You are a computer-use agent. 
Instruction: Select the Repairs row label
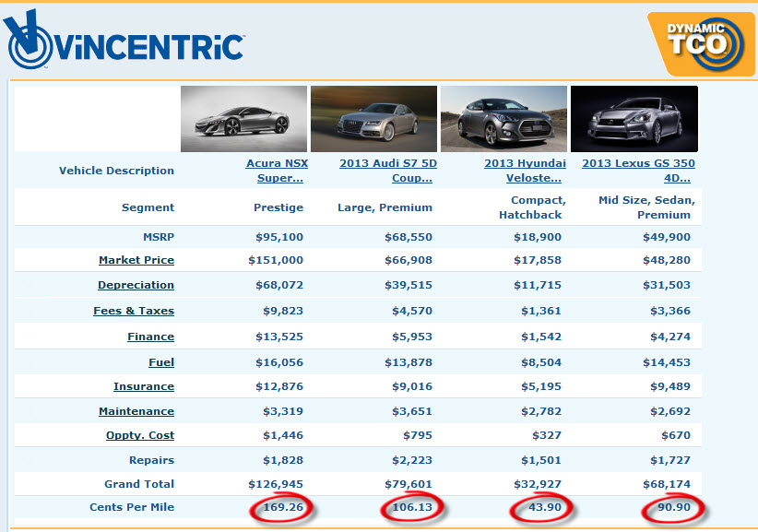point(152,460)
